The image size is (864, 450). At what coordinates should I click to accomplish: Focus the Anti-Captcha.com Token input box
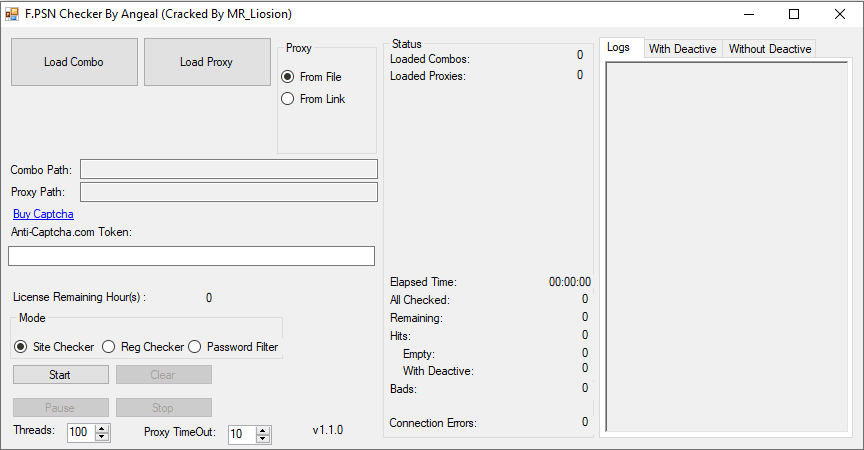(191, 256)
